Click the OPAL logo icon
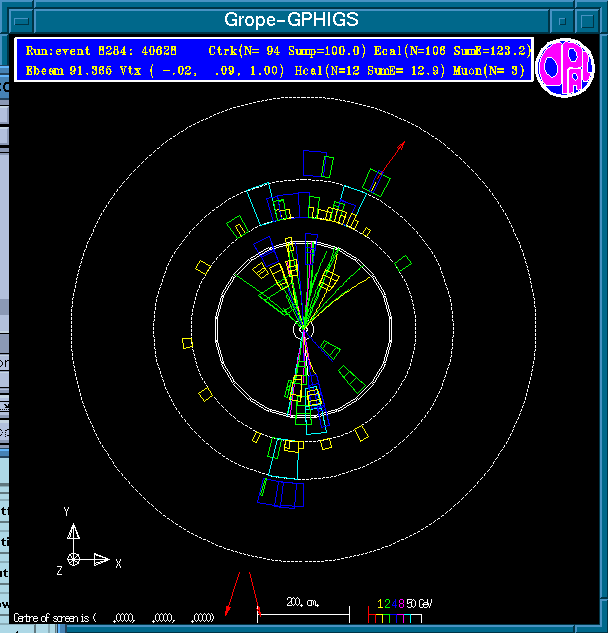The height and width of the screenshot is (633, 608). pyautogui.click(x=566, y=69)
